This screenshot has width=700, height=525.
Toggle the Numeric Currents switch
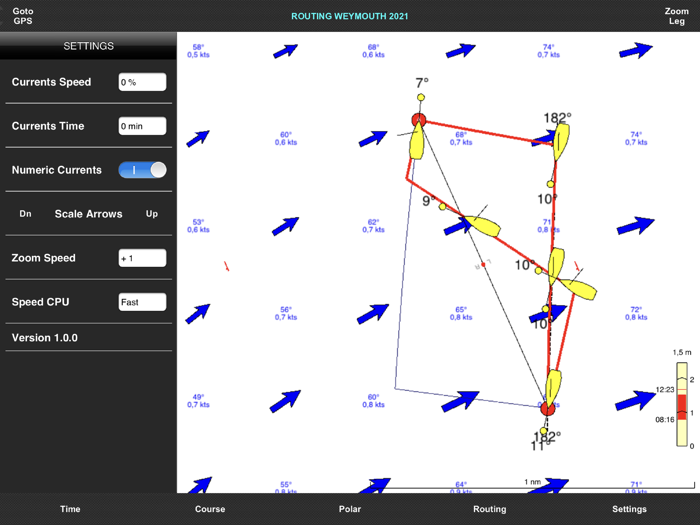[x=142, y=170]
